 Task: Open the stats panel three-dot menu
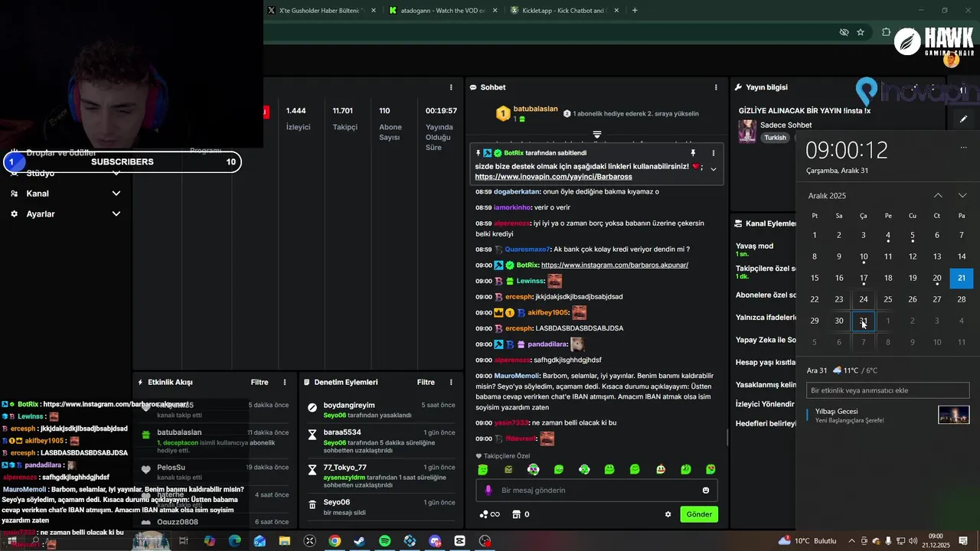pyautogui.click(x=451, y=87)
